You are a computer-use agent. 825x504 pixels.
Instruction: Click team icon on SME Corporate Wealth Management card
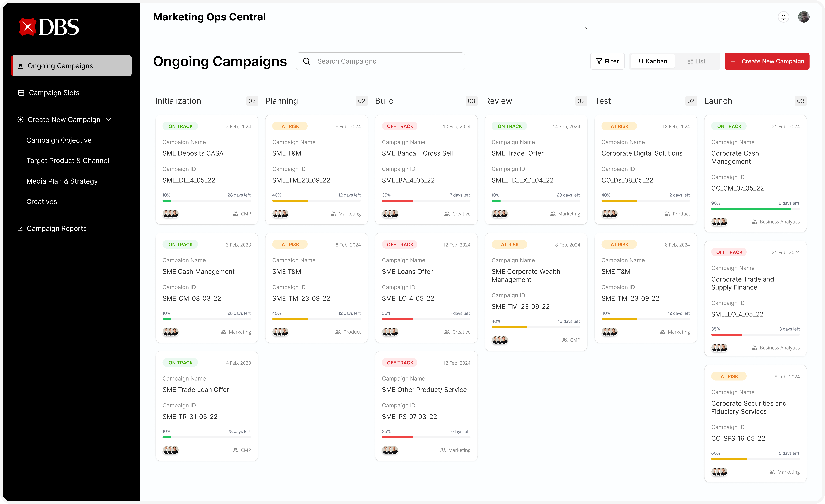click(x=565, y=340)
